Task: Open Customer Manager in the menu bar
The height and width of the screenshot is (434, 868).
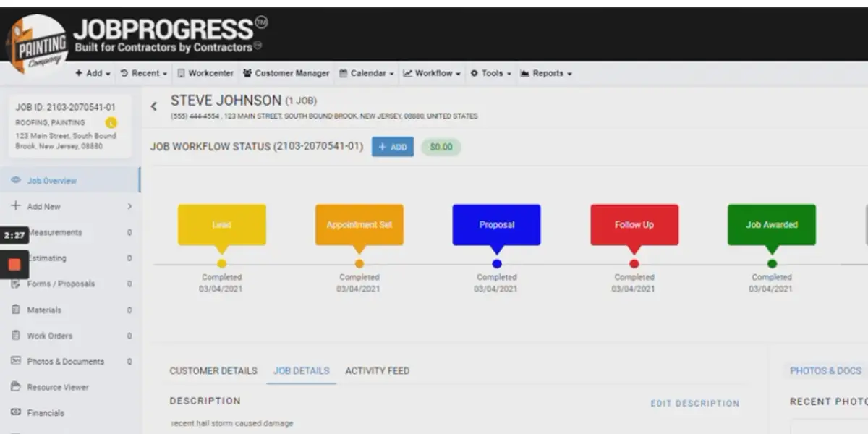Action: coord(286,74)
